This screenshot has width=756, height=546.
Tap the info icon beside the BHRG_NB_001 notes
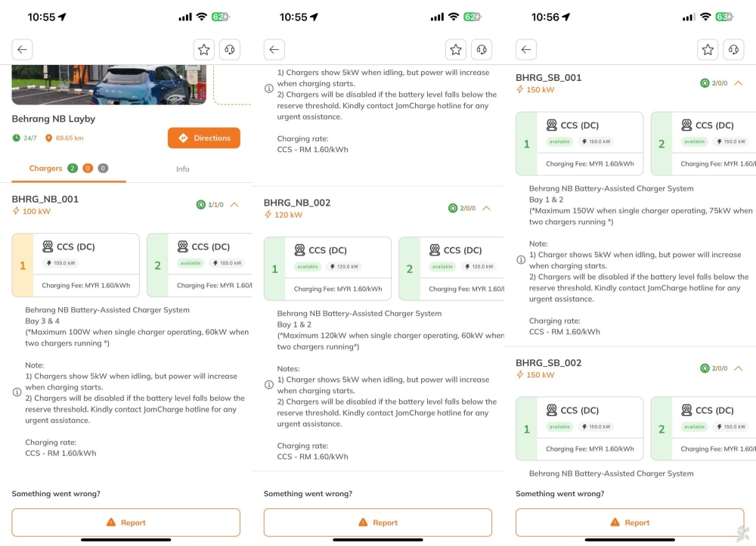click(x=17, y=392)
